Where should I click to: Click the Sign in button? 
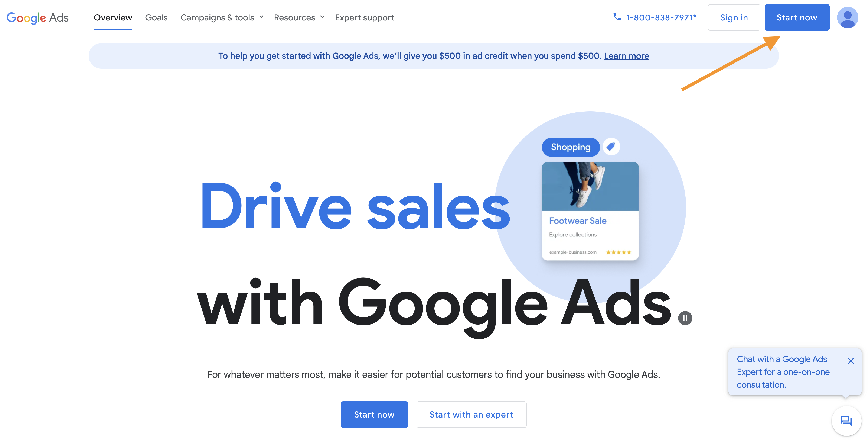(x=734, y=17)
